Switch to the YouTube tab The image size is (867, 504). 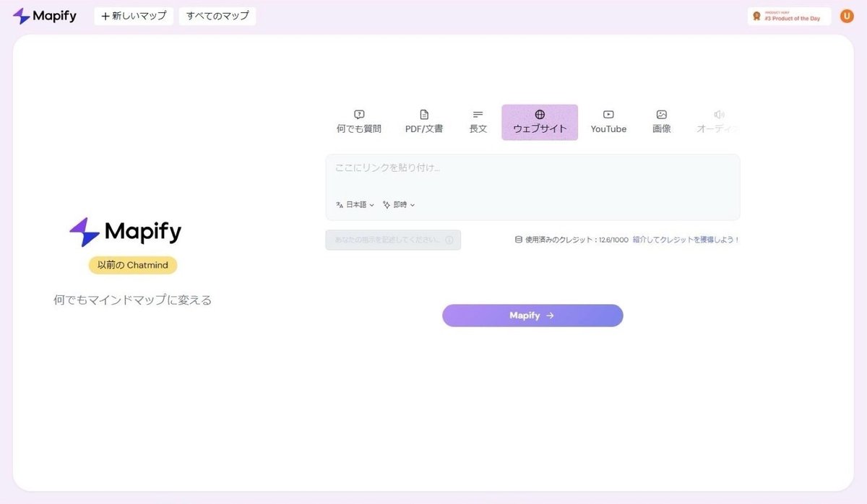tap(608, 122)
